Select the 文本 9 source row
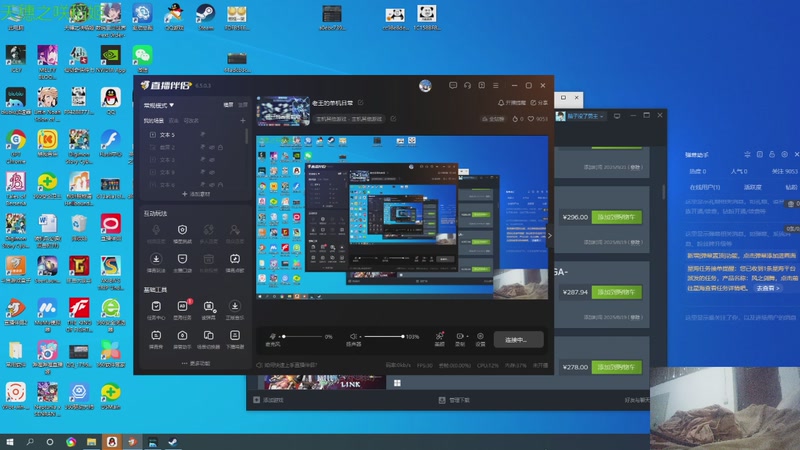 194,172
